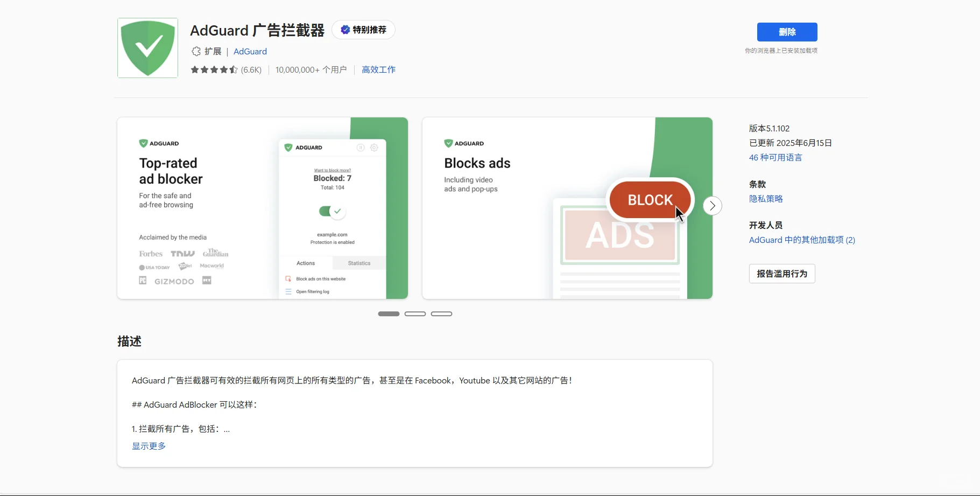Screen dimensions: 980x496
Task: Click the star rating stars
Action: coord(214,69)
